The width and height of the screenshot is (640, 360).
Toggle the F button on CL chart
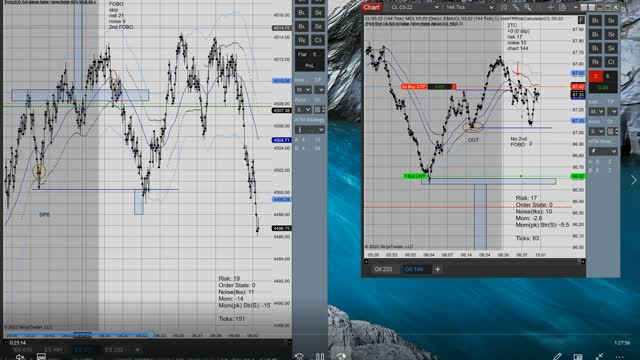(x=581, y=20)
